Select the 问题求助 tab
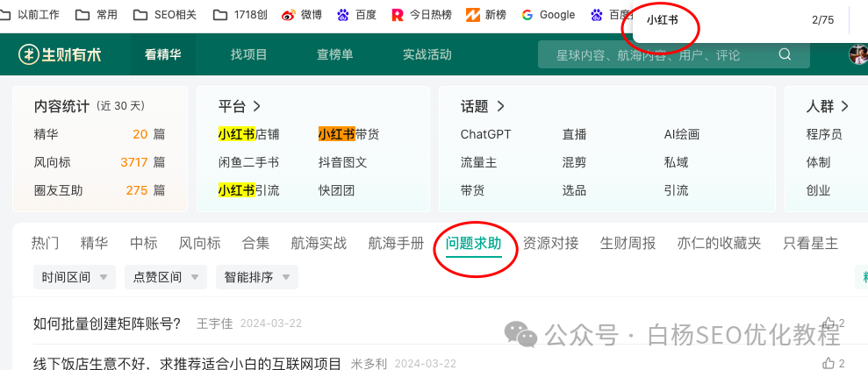Viewport: 868px width, 370px height. pos(473,243)
